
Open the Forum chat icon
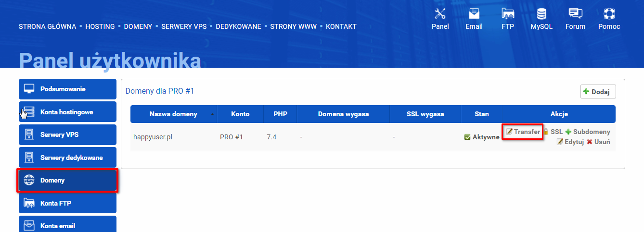point(575,13)
